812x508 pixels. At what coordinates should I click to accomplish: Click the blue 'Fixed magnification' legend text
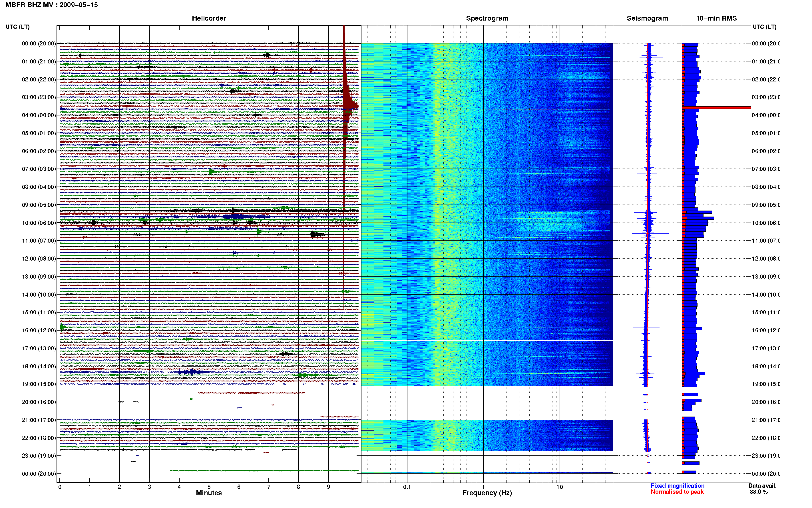pos(678,486)
